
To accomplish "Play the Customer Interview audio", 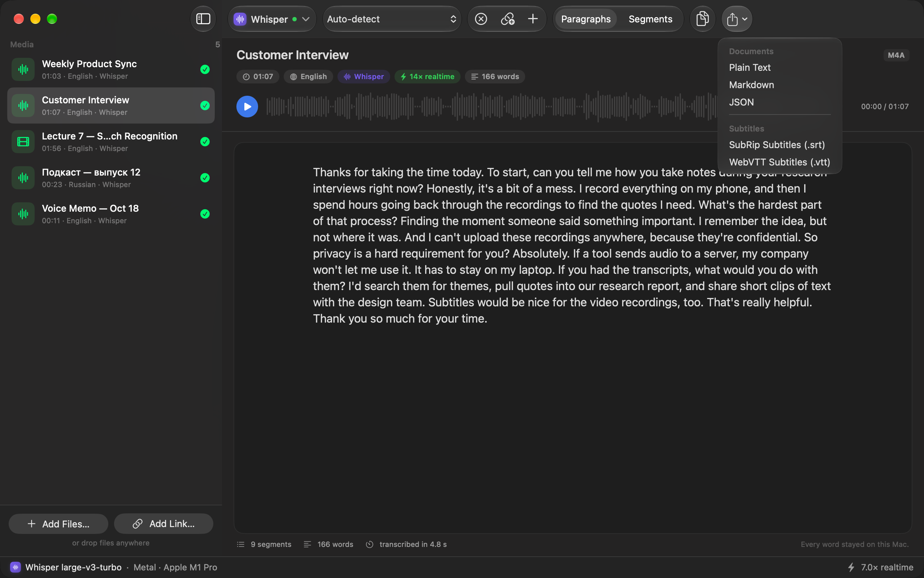I will 247,106.
